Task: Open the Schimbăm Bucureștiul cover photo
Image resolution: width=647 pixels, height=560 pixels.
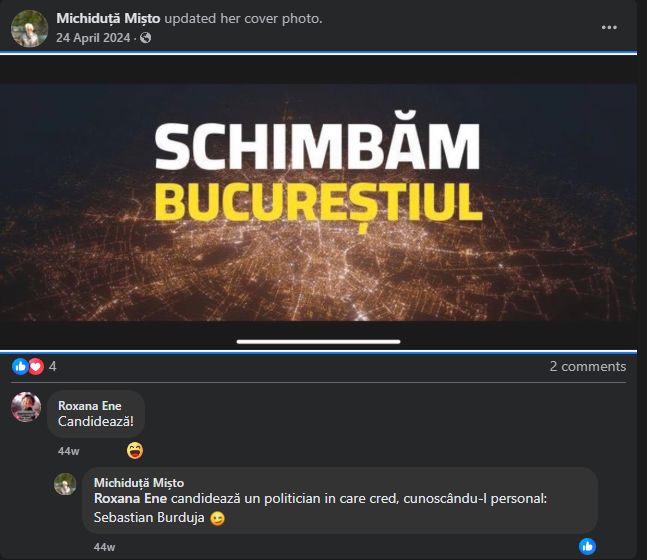Action: [x=318, y=202]
